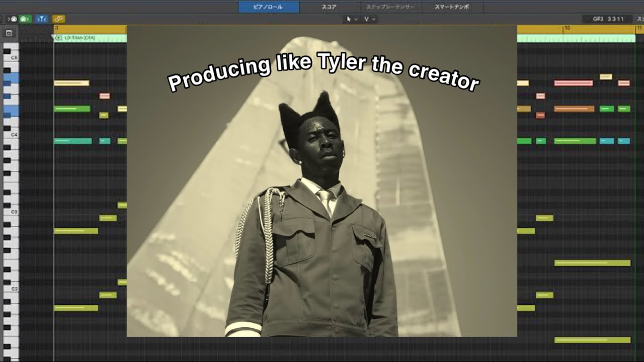Screen dimensions: 644x362
Task: Click bar 3 marker in the ruler
Action: pyautogui.click(x=56, y=29)
